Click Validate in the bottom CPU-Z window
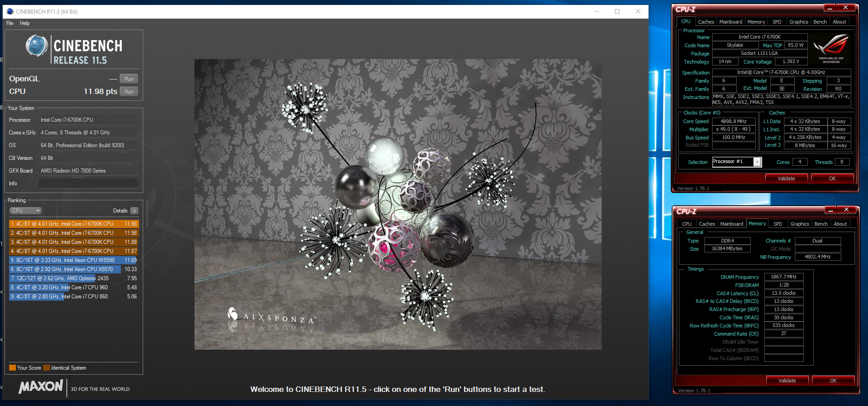868x406 pixels. coord(787,381)
